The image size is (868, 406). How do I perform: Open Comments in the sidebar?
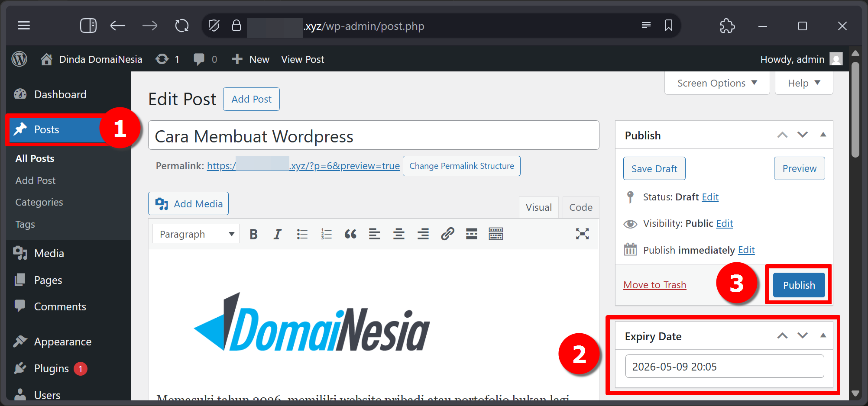click(x=60, y=306)
